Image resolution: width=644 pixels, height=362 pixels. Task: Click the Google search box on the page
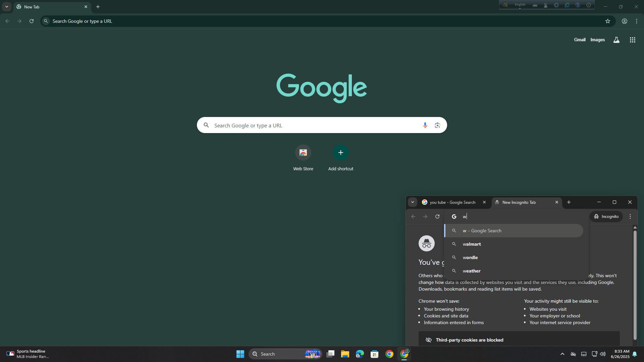coord(322,125)
